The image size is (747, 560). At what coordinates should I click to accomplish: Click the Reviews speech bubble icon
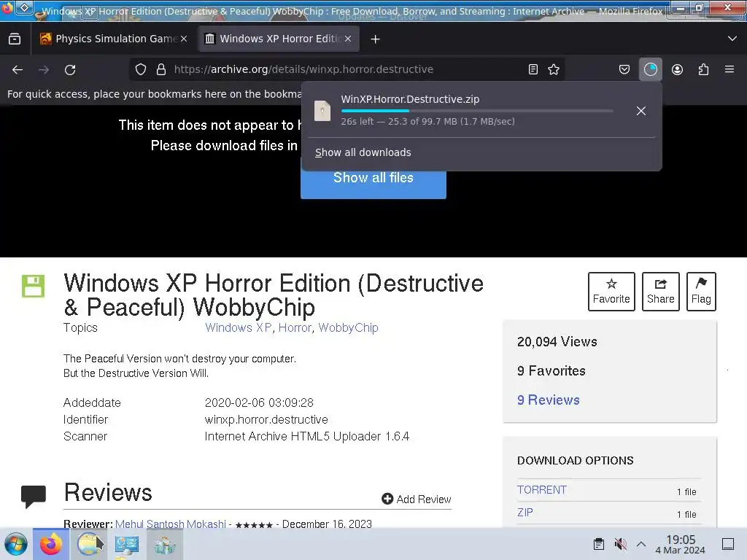(34, 497)
